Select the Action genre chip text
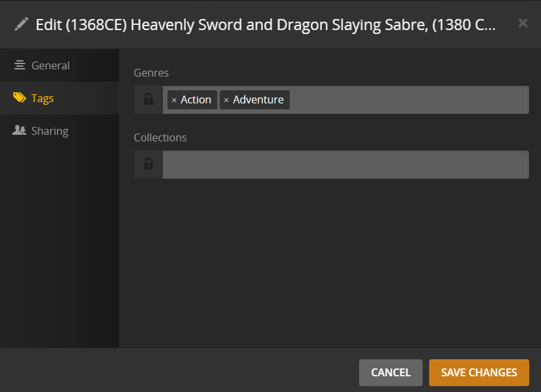This screenshot has width=541, height=392. (x=196, y=100)
